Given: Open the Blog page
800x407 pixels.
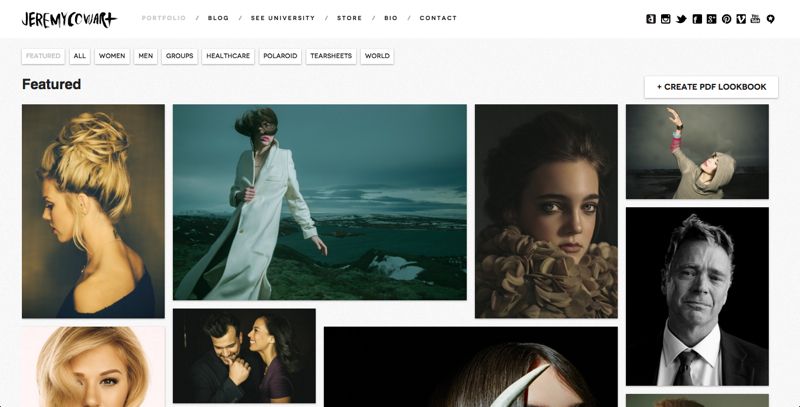Looking at the screenshot, I should point(218,18).
